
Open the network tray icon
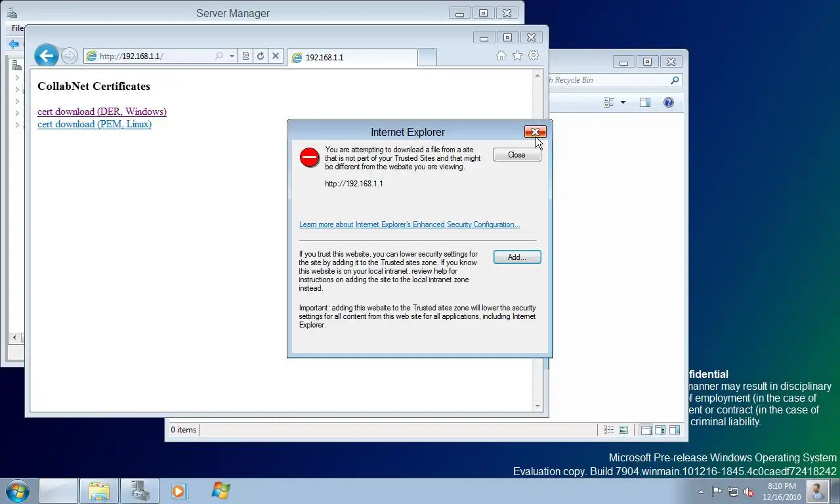732,492
